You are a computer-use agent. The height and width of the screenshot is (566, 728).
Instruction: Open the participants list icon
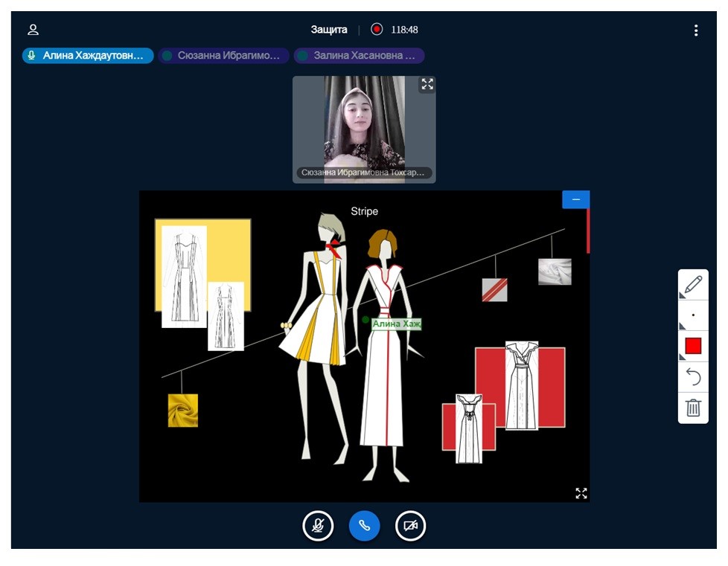click(x=33, y=30)
